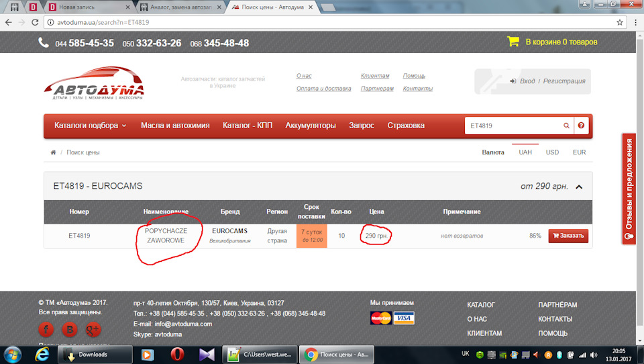Image resolution: width=644 pixels, height=364 pixels.
Task: Open Windows Start menu
Action: click(12, 354)
